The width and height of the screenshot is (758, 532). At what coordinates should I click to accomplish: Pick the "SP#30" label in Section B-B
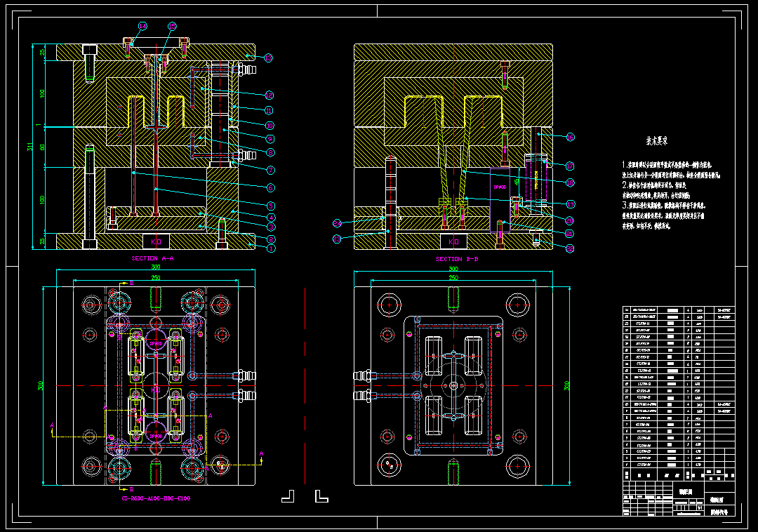click(500, 187)
